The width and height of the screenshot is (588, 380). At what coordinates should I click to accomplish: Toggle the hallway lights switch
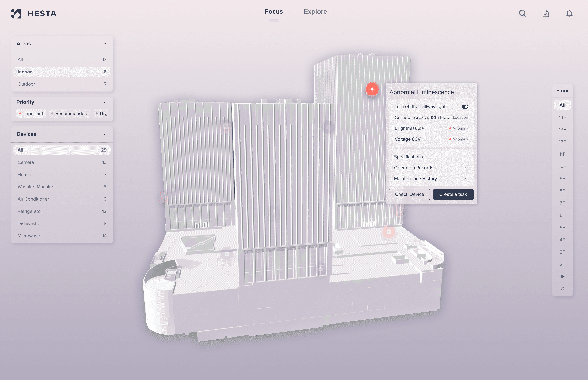(465, 107)
